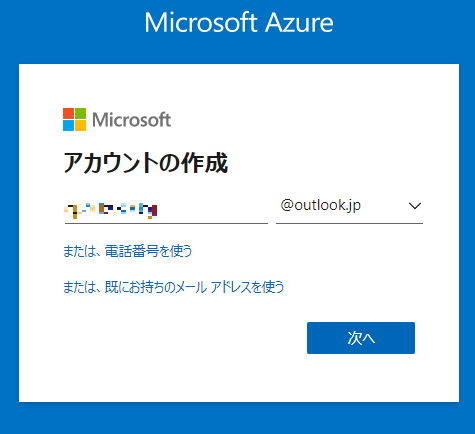Click the word Azure in header
Image resolution: width=475 pixels, height=434 pixels.
click(299, 23)
